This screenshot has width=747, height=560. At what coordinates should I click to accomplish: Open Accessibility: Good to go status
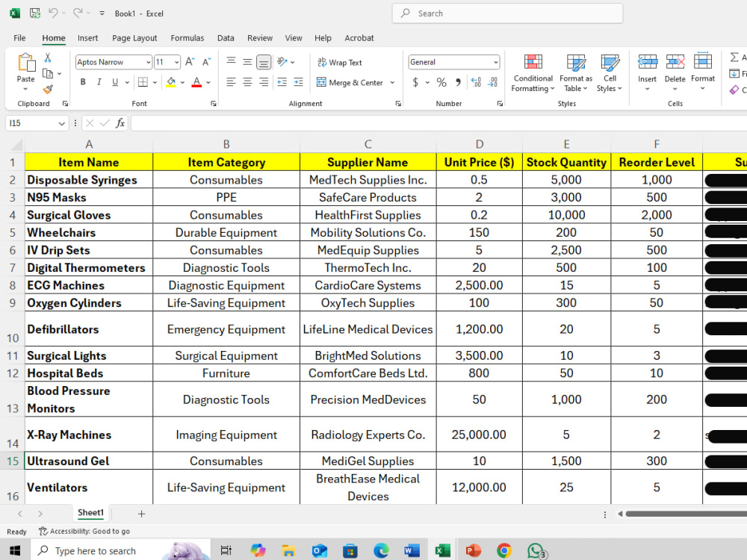click(84, 532)
